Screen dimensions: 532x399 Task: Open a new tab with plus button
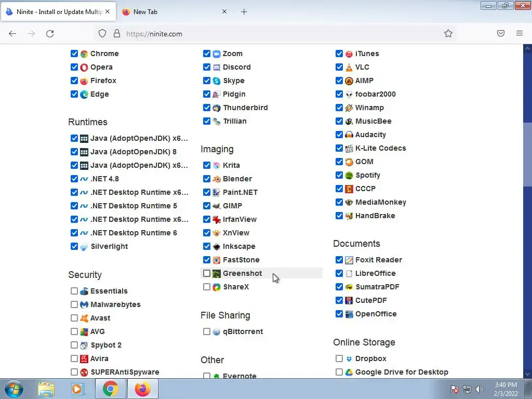(x=244, y=12)
